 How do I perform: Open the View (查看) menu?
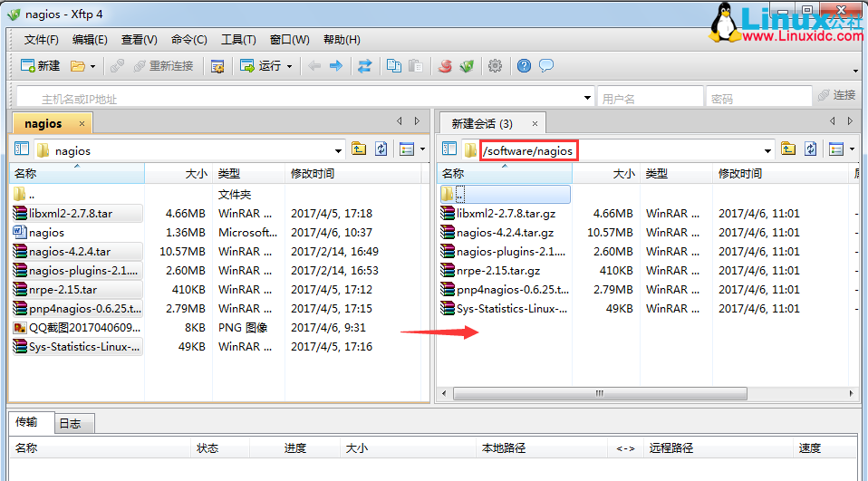click(x=139, y=40)
